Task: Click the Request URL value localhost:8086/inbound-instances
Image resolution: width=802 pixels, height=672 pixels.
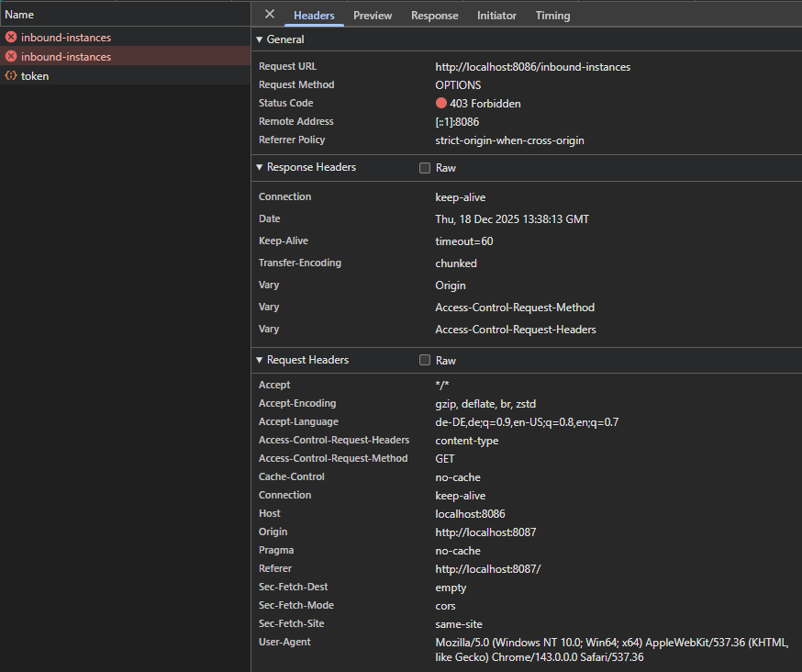Action: point(532,67)
